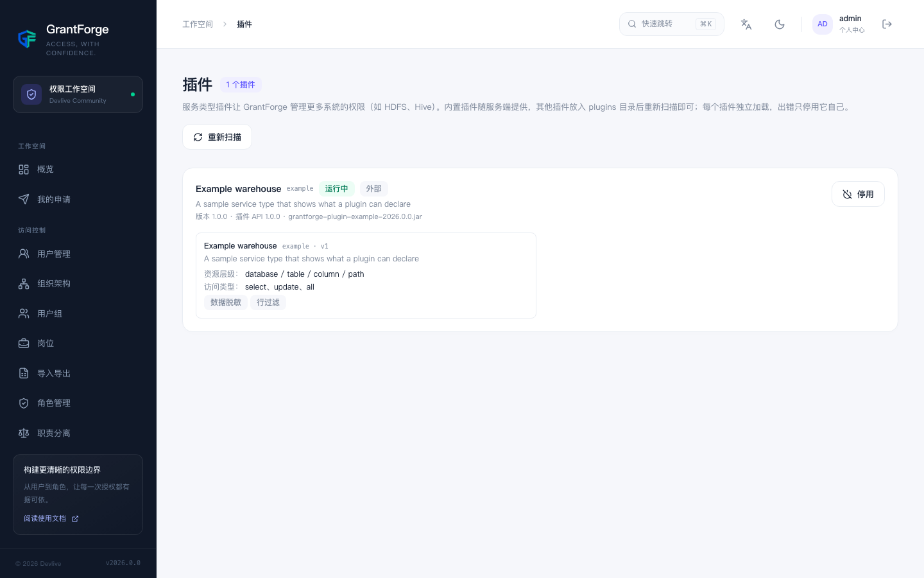Click the workspace shield icon
The image size is (924, 578).
coord(31,94)
